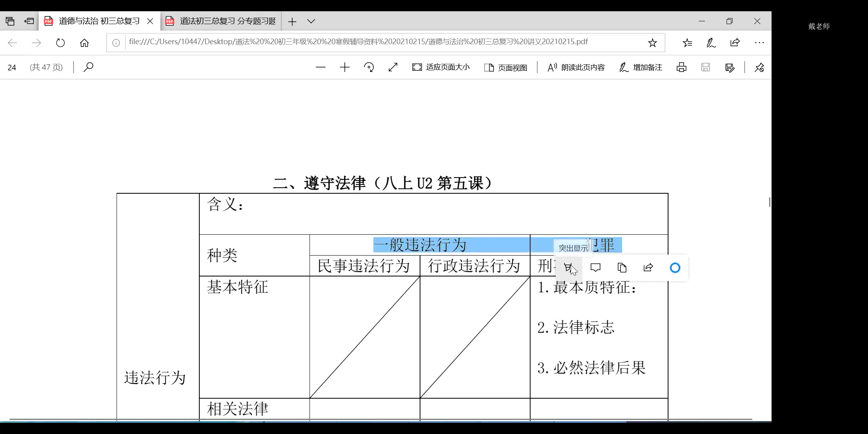Click 增加备注 add notes button
This screenshot has width=868, height=434.
tap(641, 67)
